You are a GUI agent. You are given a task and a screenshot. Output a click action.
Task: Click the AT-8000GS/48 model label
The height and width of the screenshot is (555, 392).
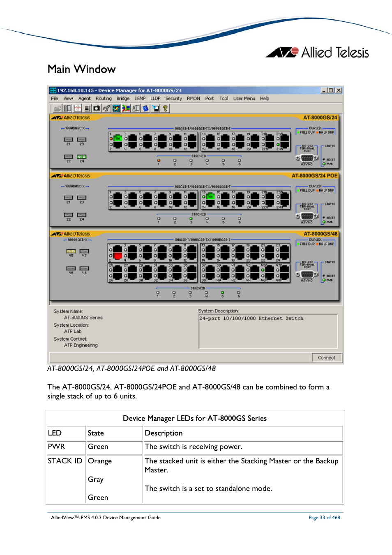[x=321, y=234]
